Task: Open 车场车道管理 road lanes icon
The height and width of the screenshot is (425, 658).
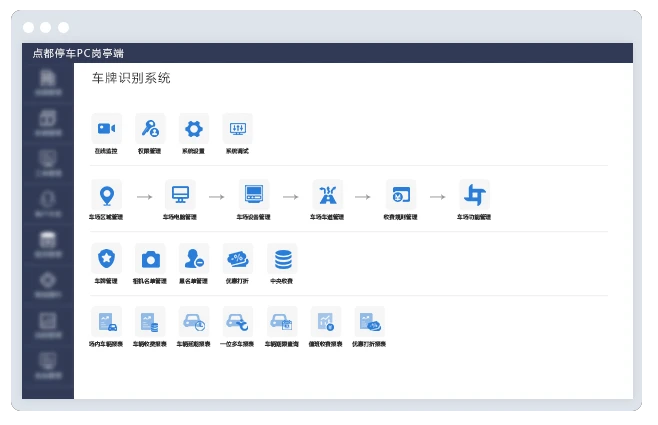Action: pos(328,195)
